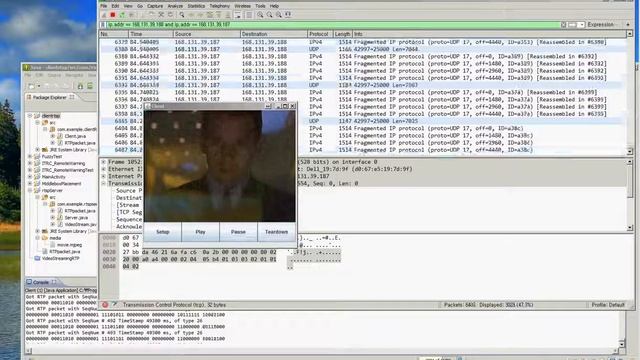This screenshot has height=360, width=640.
Task: Add a filter button with plus icon
Action: (628, 24)
